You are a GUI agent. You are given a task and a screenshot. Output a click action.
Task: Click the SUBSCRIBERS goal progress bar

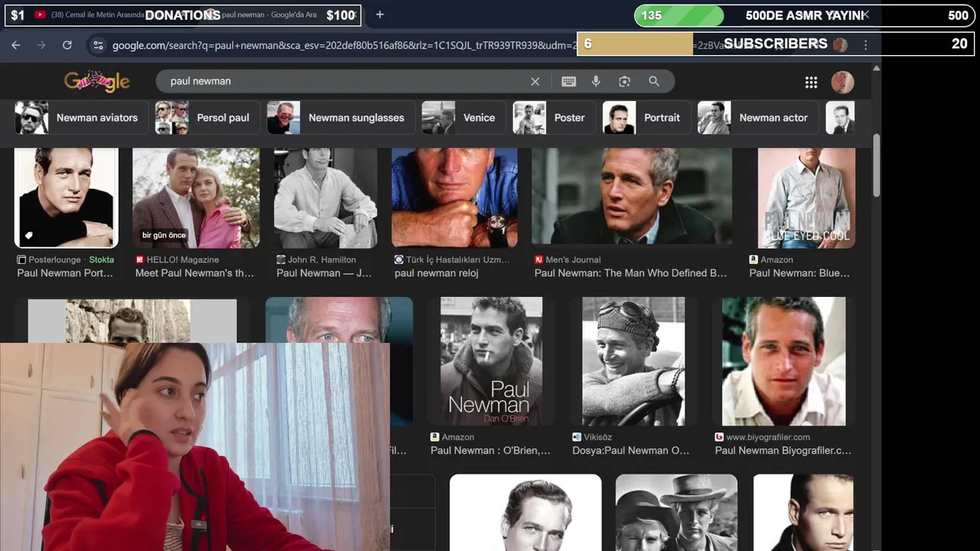[x=776, y=44]
